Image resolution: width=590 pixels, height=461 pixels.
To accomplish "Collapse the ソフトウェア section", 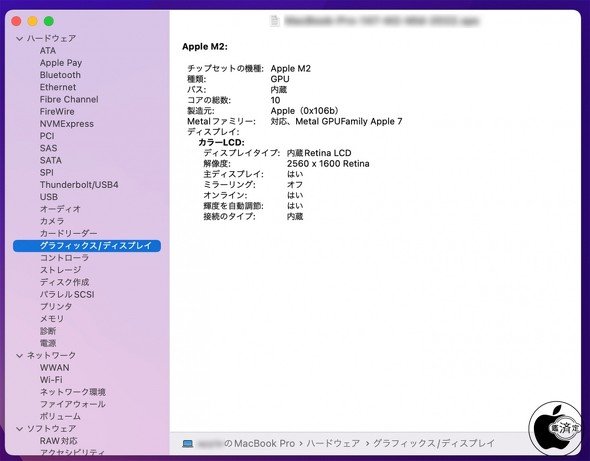I will (20, 428).
